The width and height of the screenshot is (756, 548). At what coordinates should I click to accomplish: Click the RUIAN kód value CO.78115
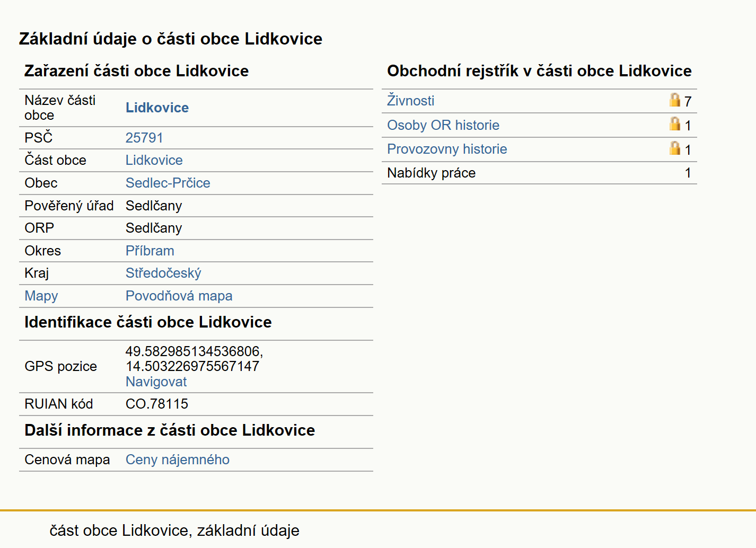click(x=157, y=404)
